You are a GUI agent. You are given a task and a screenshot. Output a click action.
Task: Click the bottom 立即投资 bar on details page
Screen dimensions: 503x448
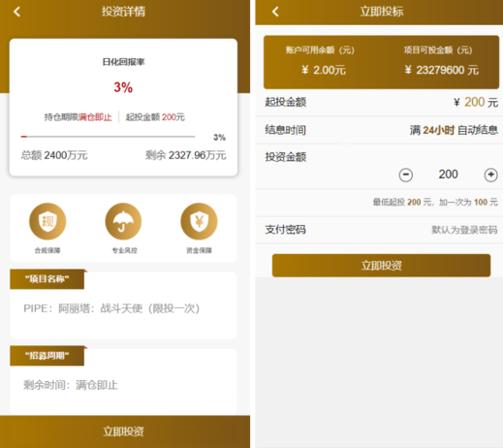[125, 432]
